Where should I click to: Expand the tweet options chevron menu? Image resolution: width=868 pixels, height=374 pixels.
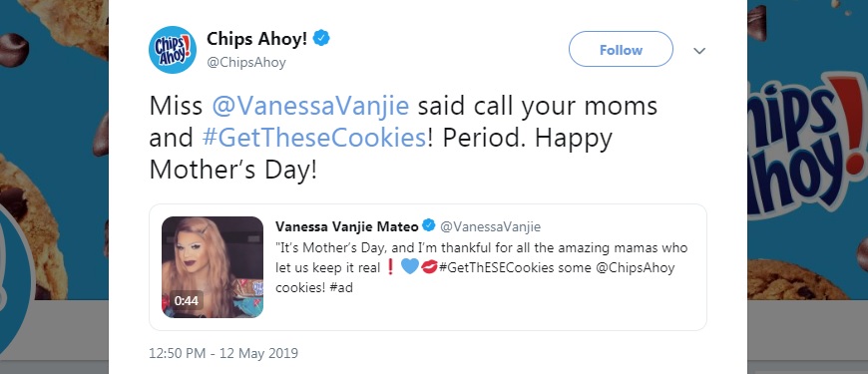699,51
